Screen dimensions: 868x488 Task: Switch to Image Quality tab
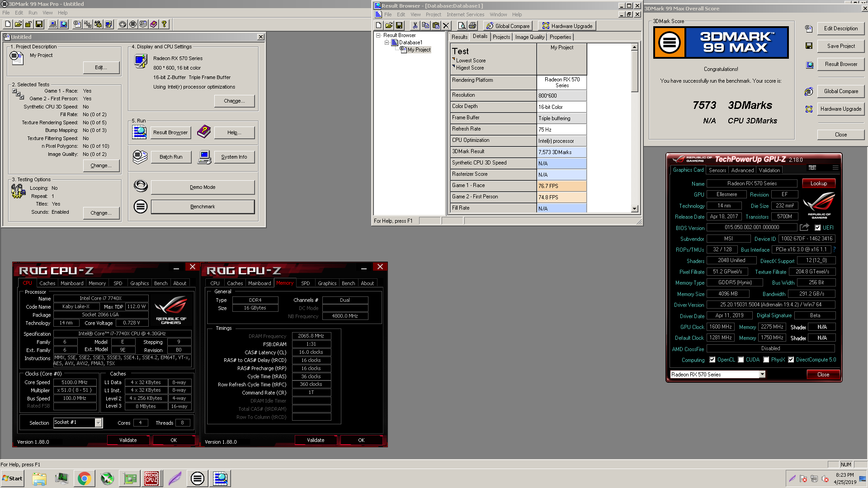(529, 37)
